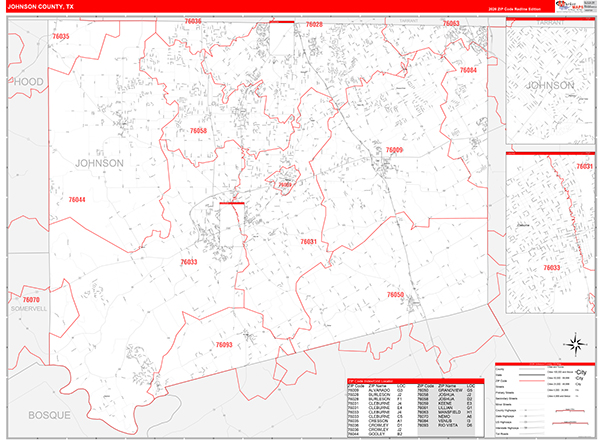Click the lower Cleburne inset map
This screenshot has height=440, width=600.
click(x=550, y=233)
